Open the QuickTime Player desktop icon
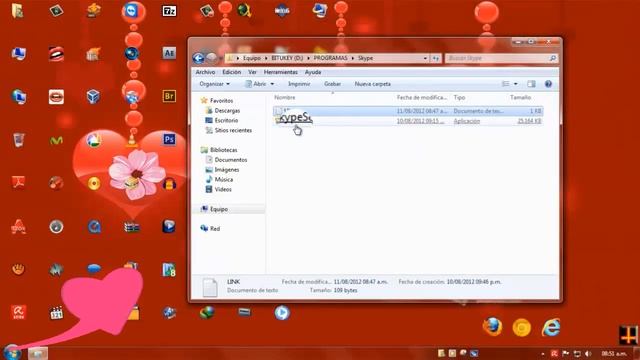640x360 pixels. 94,226
